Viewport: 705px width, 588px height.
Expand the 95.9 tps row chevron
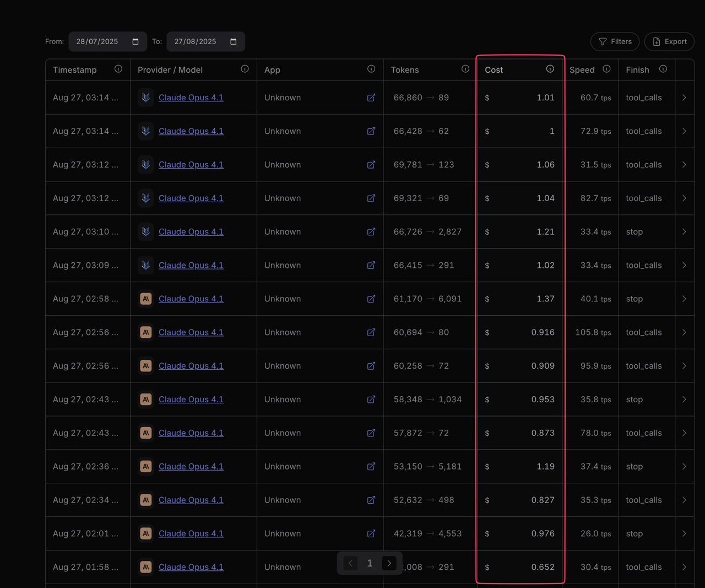684,366
